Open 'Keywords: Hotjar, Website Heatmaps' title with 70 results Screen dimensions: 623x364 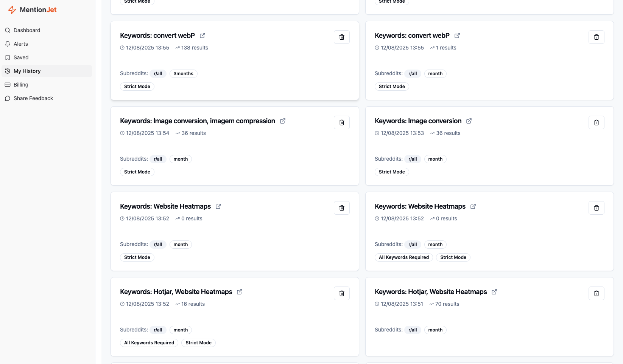(x=431, y=292)
